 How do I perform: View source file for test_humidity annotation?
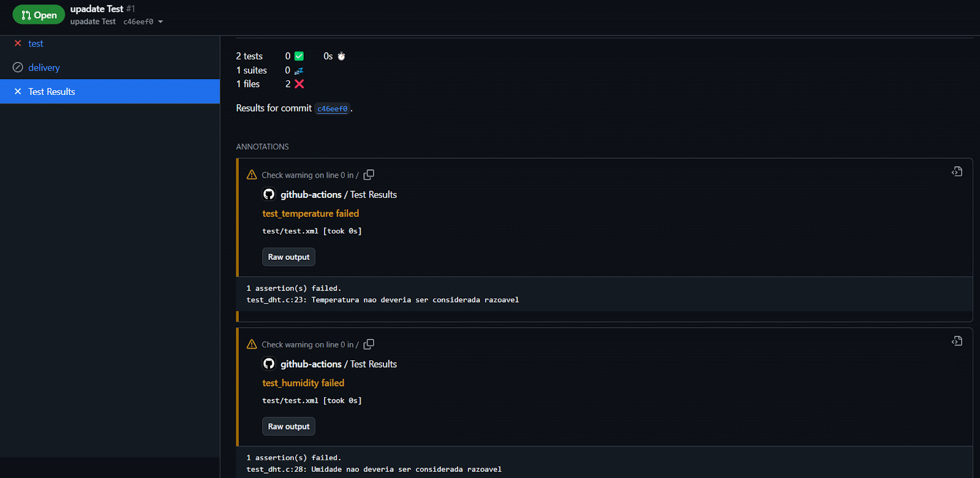(x=957, y=341)
